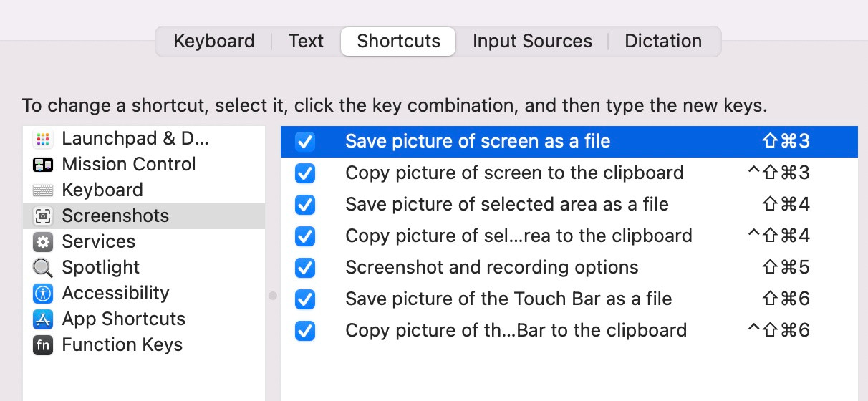Click the Keyboard icon in category list
This screenshot has width=868, height=401.
point(43,190)
